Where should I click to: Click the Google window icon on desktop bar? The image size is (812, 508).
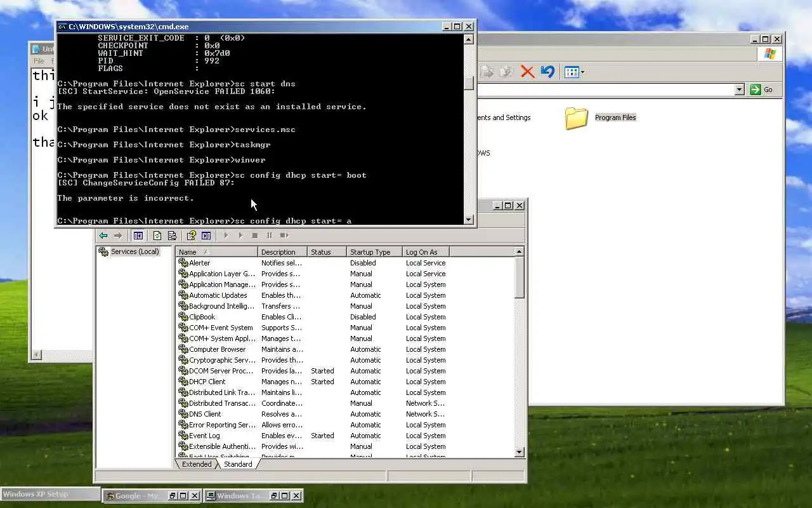pos(110,496)
